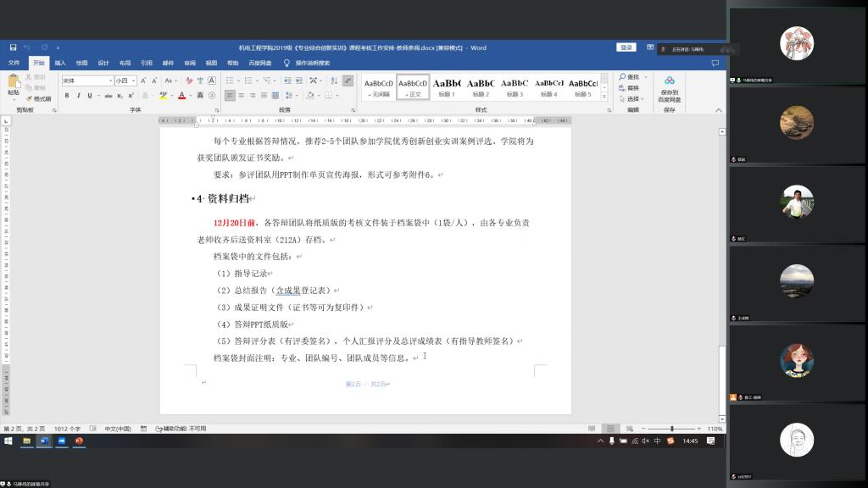The width and height of the screenshot is (868, 488).
Task: Switch to the Review (审阅) tab
Action: click(x=190, y=63)
